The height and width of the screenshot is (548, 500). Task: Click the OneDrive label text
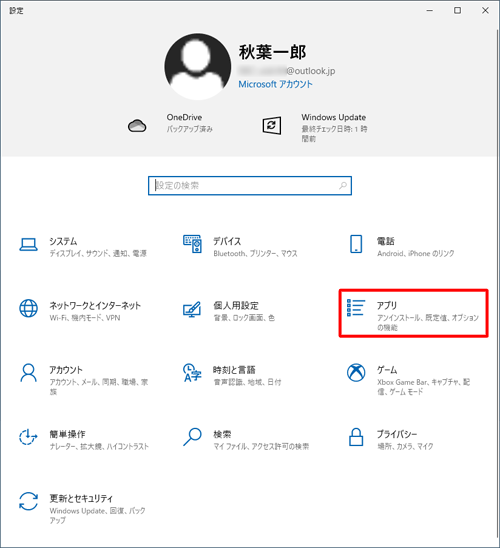tap(184, 117)
